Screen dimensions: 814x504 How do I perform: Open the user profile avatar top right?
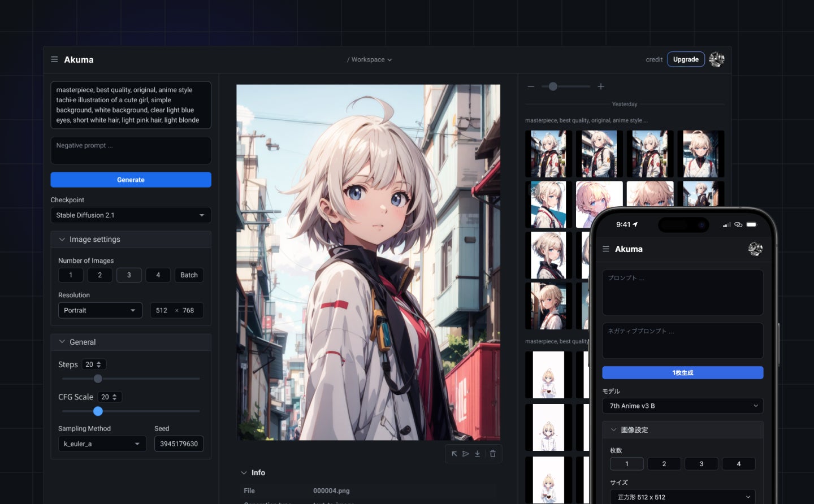coord(716,59)
